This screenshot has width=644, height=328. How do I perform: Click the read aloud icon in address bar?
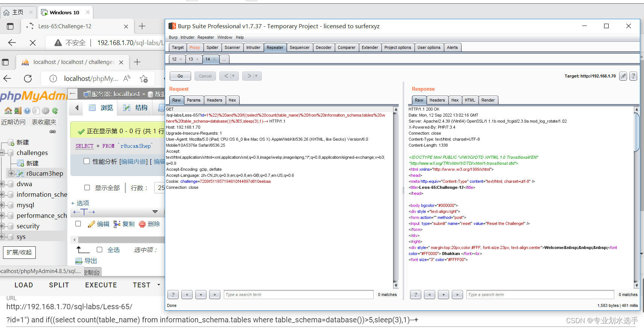[x=127, y=78]
